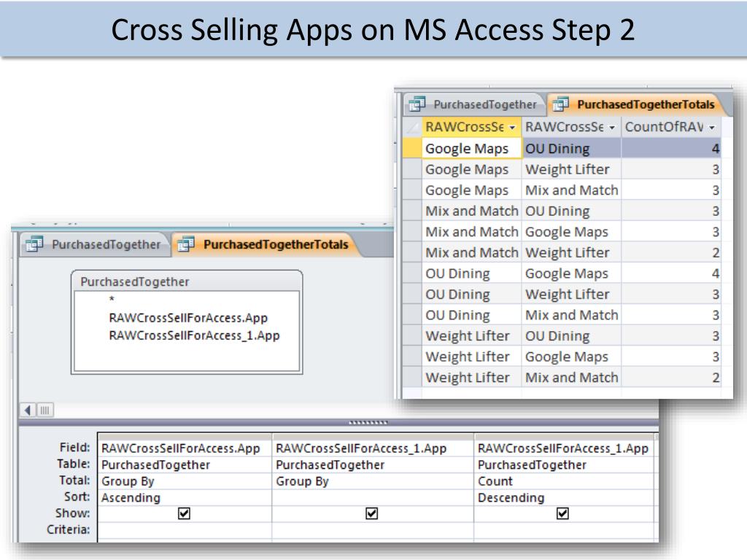Toggle Show checkbox in second Group By column

371,513
